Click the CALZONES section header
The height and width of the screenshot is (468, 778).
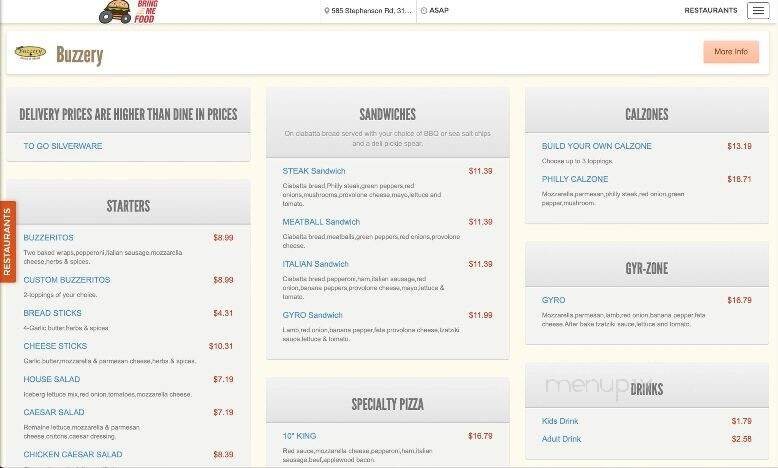pyautogui.click(x=647, y=114)
